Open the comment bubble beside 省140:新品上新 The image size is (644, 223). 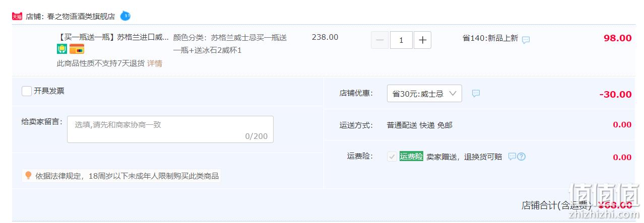coord(526,40)
